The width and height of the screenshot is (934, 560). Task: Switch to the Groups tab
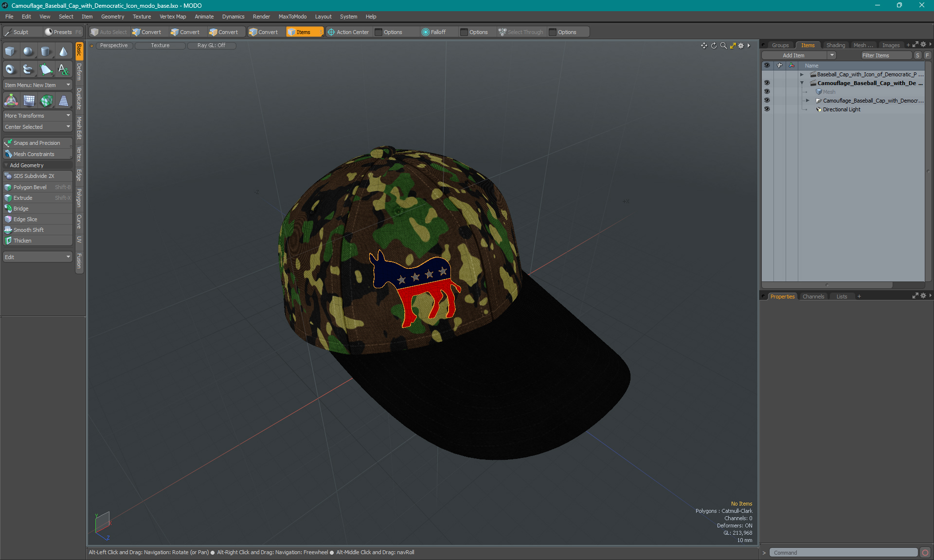[x=780, y=45]
